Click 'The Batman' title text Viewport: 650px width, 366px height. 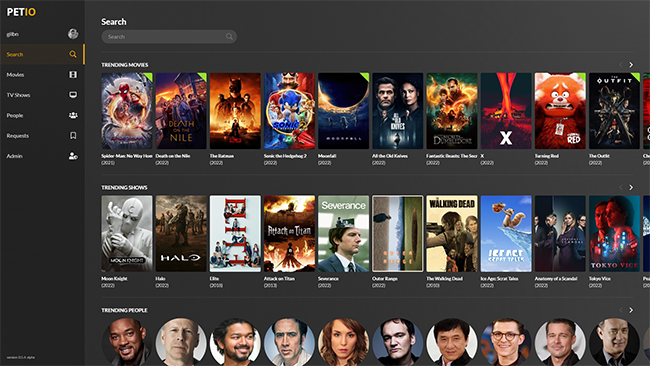pyautogui.click(x=222, y=156)
